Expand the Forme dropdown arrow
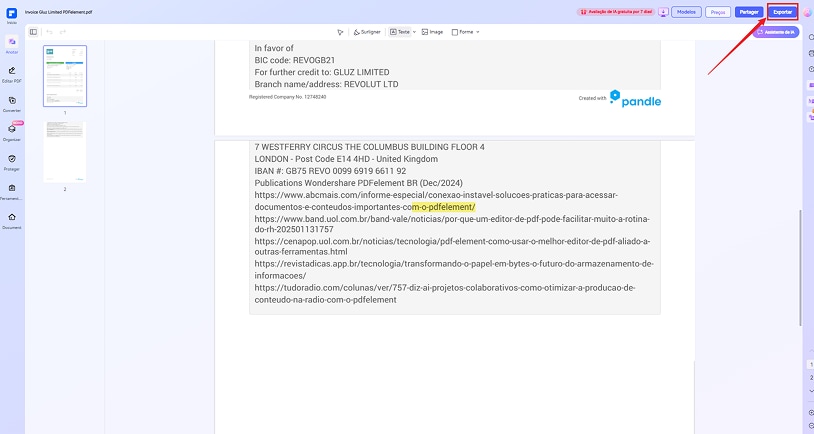 [478, 32]
